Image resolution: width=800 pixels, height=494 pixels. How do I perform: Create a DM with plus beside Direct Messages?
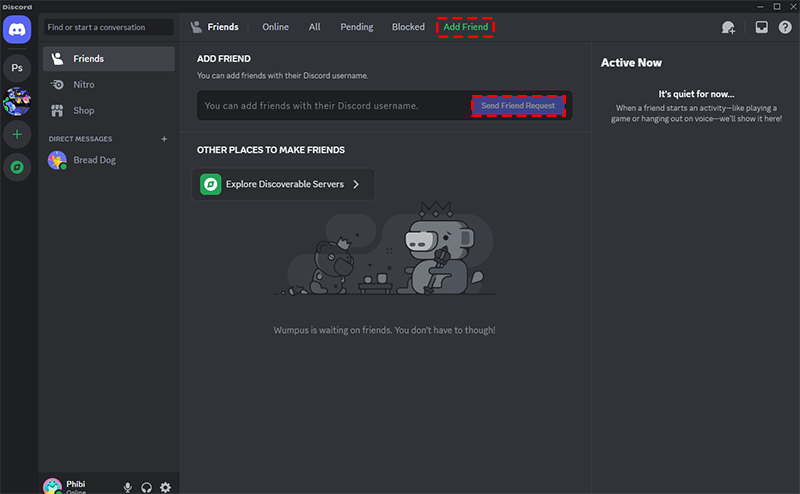click(164, 139)
